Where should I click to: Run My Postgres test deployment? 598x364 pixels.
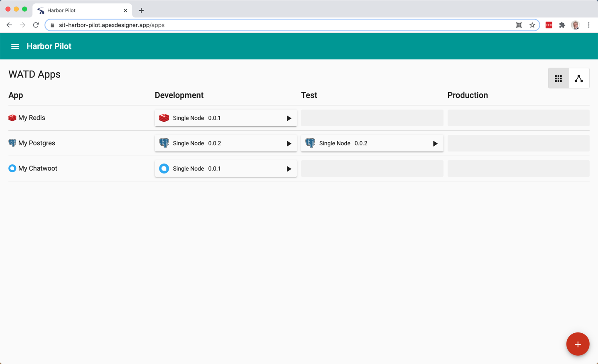[x=435, y=144]
